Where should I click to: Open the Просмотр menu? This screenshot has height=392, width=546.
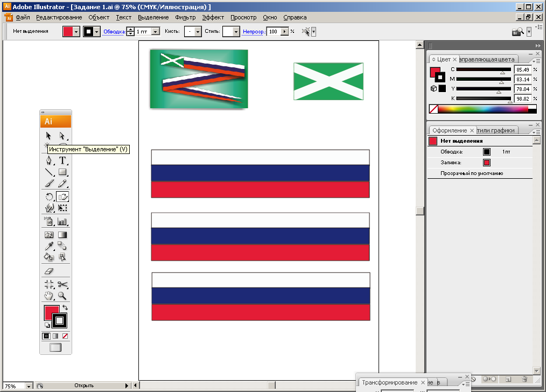243,17
